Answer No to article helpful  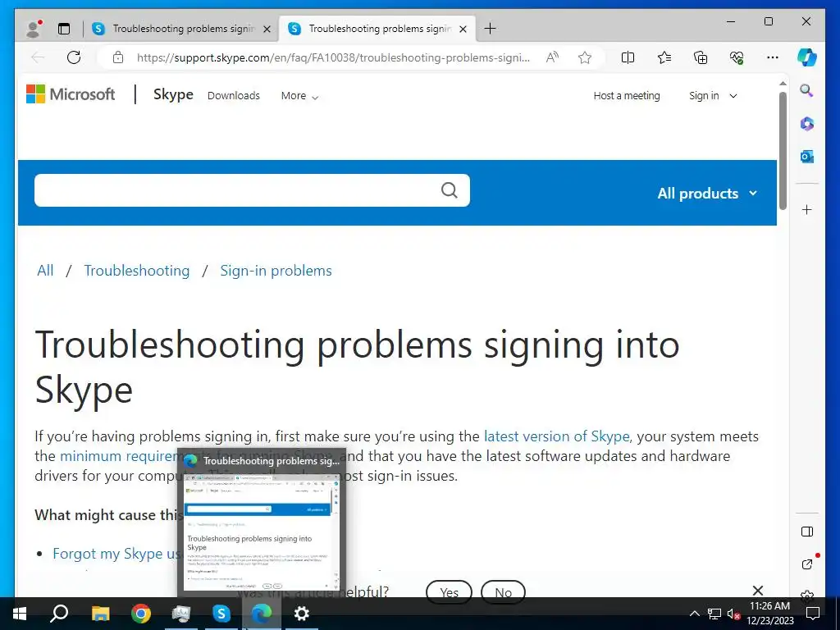[503, 592]
